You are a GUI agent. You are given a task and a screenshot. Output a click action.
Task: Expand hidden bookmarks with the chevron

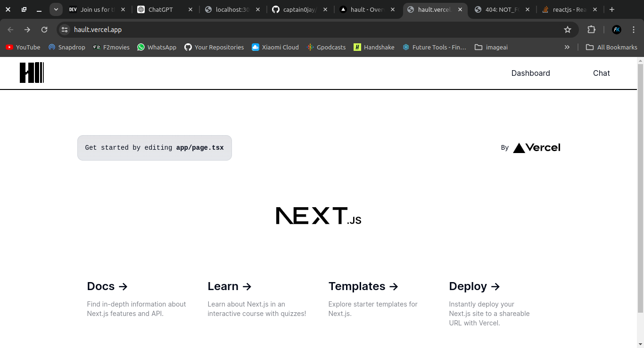tap(567, 47)
